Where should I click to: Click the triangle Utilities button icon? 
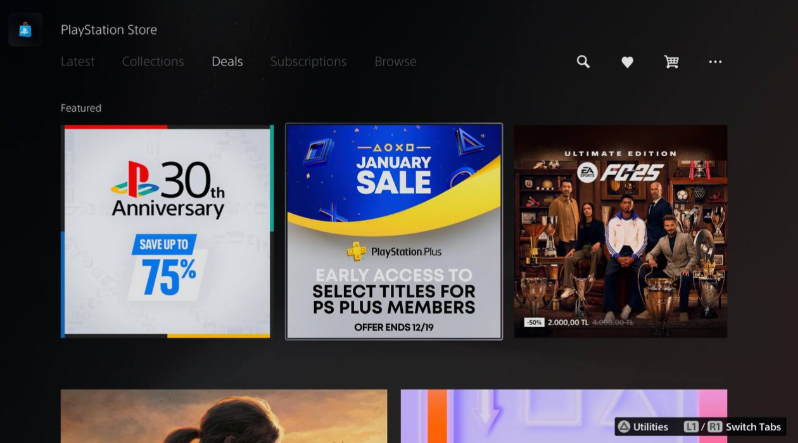point(624,427)
